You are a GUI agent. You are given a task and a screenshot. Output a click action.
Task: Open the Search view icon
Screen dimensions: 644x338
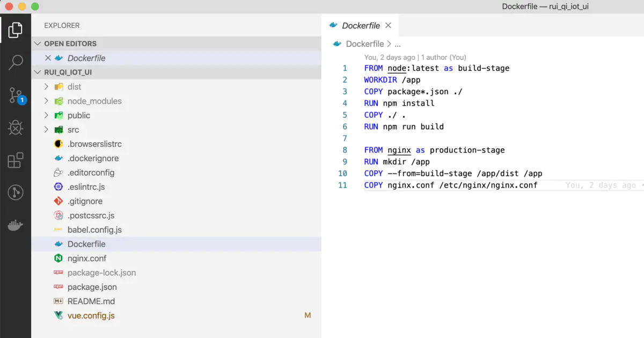16,63
